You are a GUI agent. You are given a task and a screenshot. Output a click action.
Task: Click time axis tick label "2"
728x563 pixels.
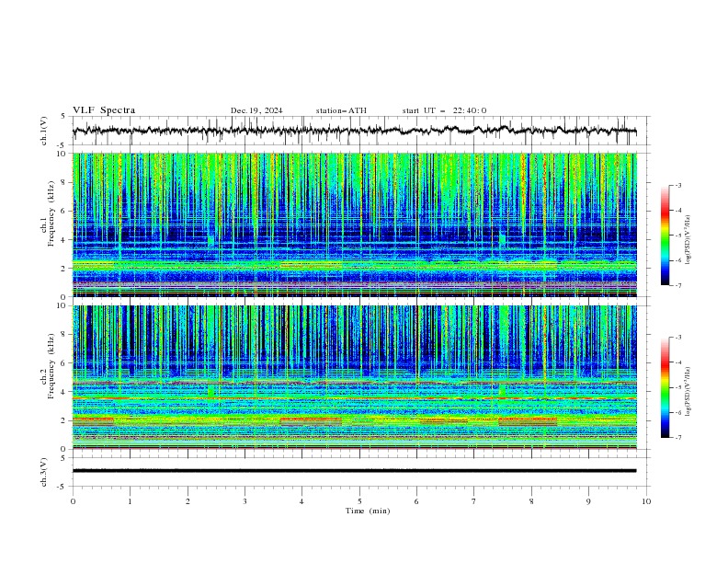[188, 501]
